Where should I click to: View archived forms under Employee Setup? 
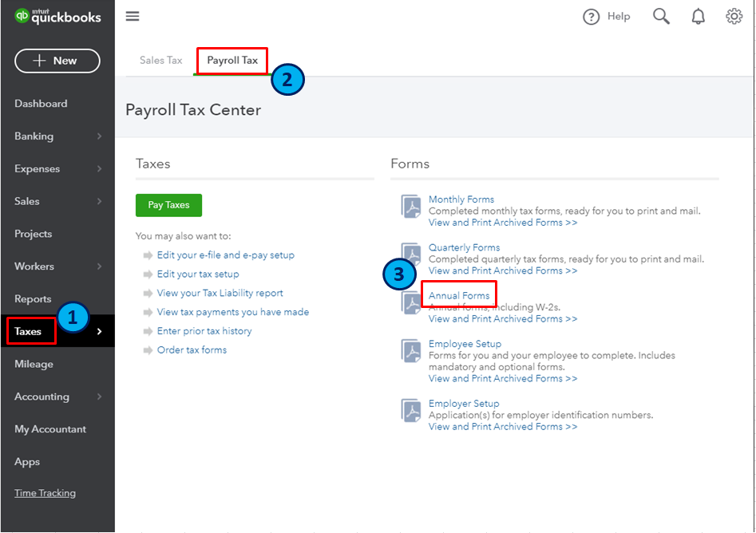click(x=503, y=379)
